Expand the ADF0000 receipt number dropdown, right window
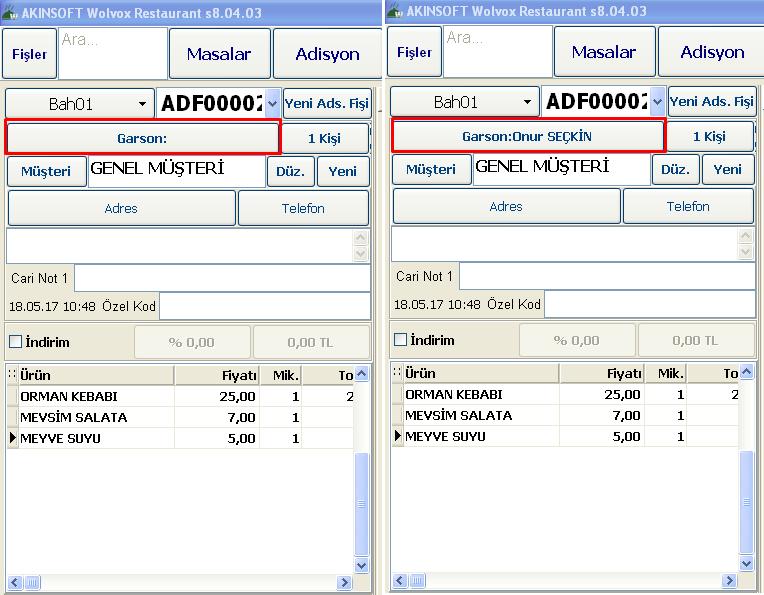This screenshot has height=595, width=764. [658, 101]
